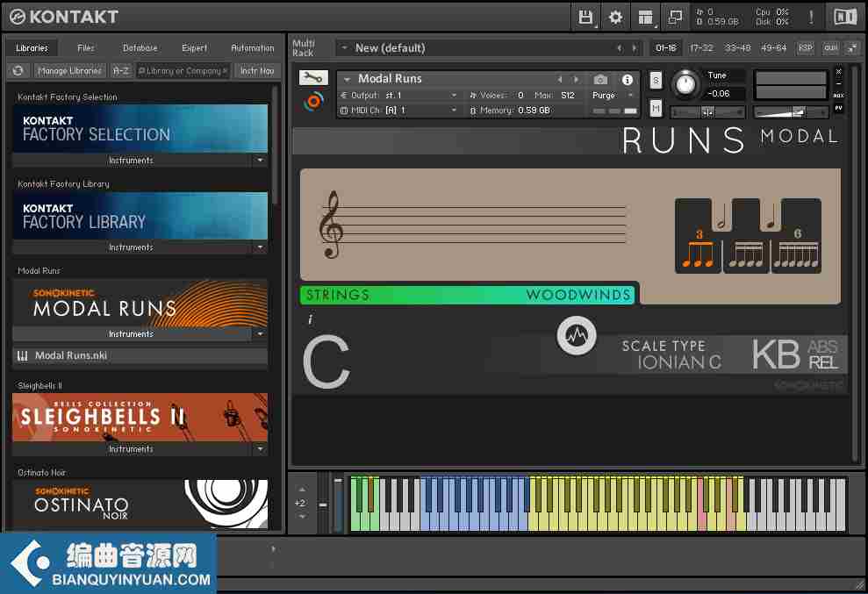Viewport: 868px width, 594px height.
Task: Click Manage Libraries button
Action: (69, 71)
